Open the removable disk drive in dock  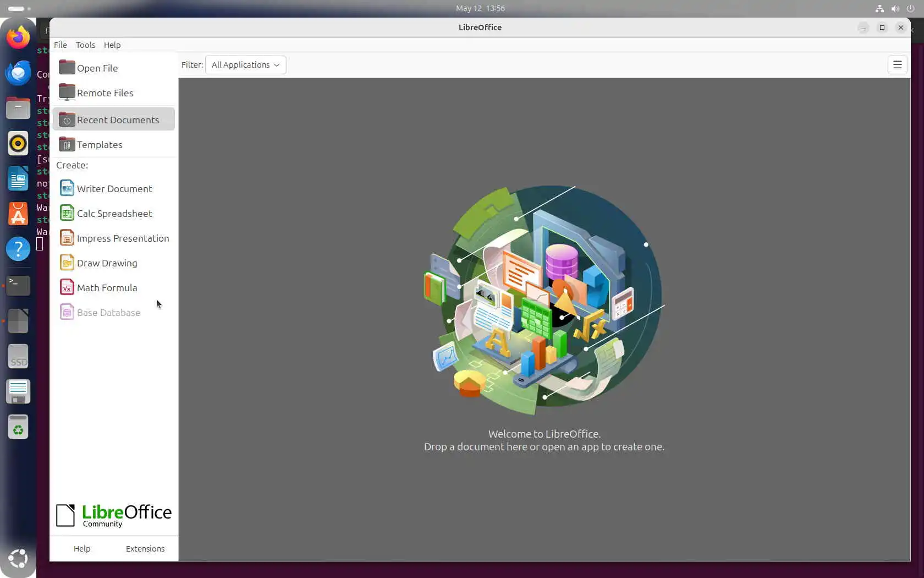(x=18, y=391)
